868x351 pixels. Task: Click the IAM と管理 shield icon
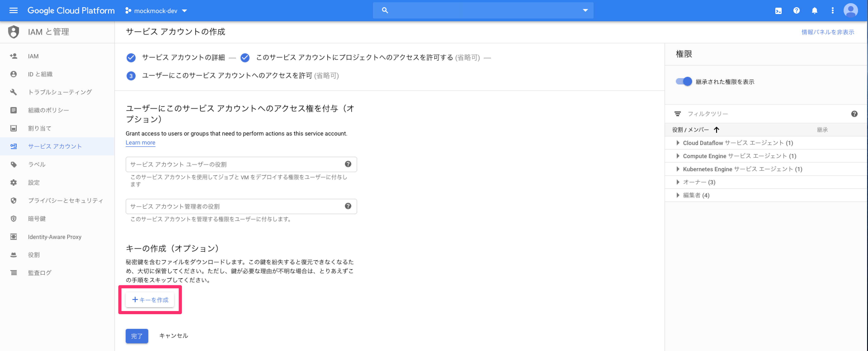pyautogui.click(x=14, y=32)
